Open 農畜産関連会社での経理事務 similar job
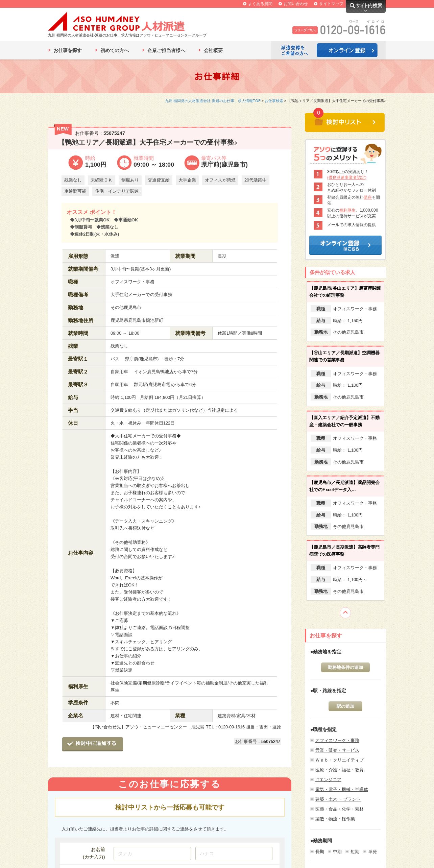This screenshot has height=868, width=434. coord(345,292)
